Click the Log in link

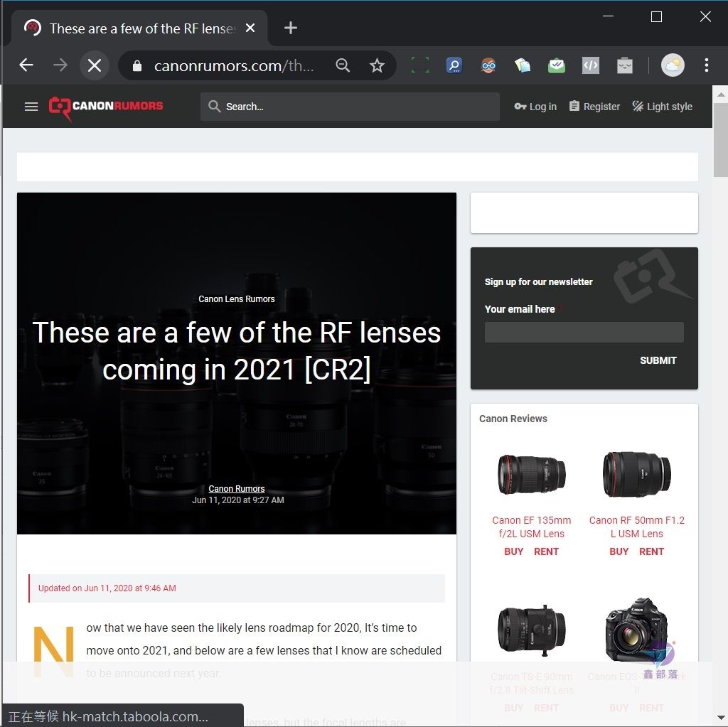pos(535,107)
